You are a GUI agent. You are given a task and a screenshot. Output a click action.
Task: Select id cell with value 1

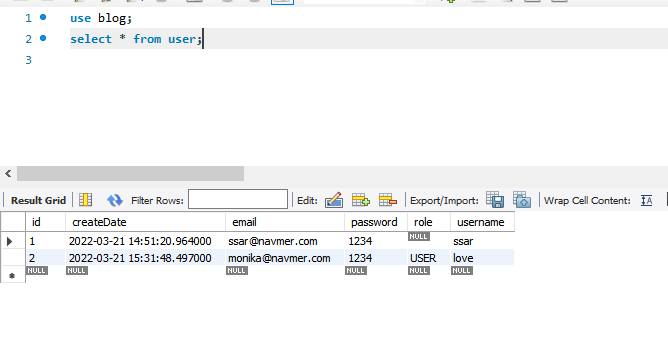[x=46, y=241]
